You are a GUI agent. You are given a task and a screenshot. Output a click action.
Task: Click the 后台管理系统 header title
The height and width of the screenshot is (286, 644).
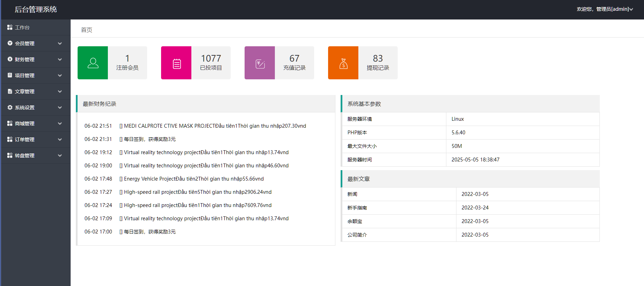pyautogui.click(x=35, y=9)
